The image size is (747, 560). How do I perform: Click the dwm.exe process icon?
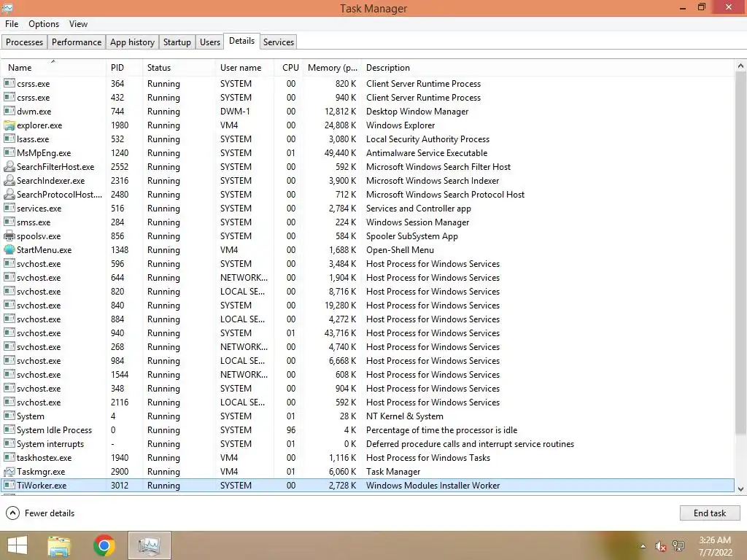[9, 111]
